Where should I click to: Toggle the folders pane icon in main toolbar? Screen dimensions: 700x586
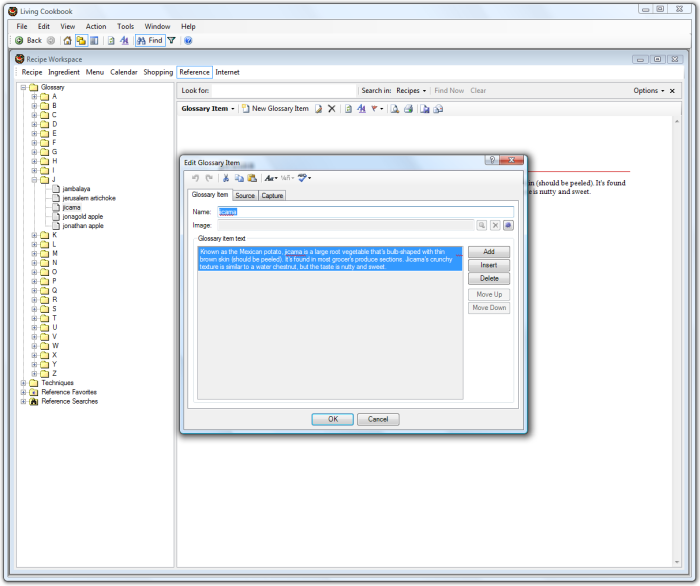click(x=81, y=41)
